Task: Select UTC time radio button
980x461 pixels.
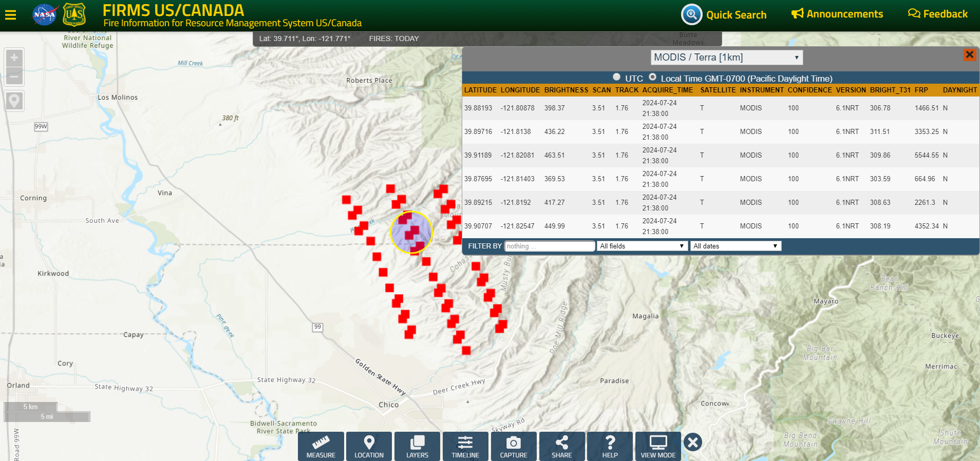Action: (x=616, y=77)
